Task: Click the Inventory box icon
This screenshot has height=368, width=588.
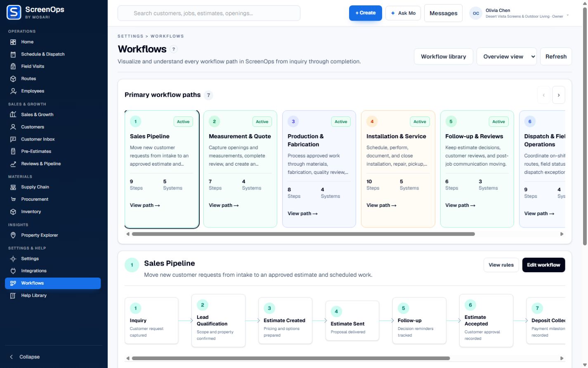Action: 13,212
